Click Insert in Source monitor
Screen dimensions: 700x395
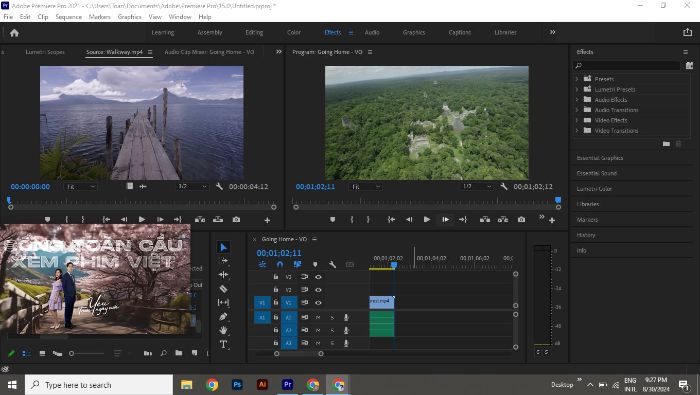[200, 220]
